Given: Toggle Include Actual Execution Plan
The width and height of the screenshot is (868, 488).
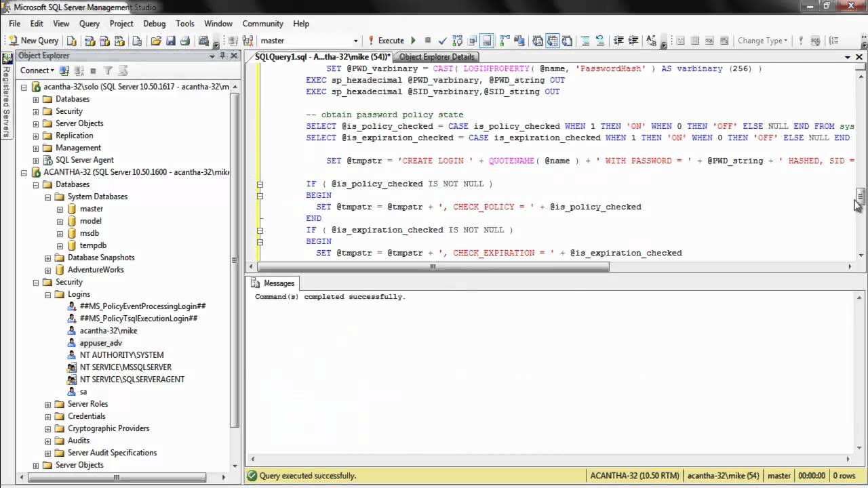Looking at the screenshot, I should click(505, 41).
